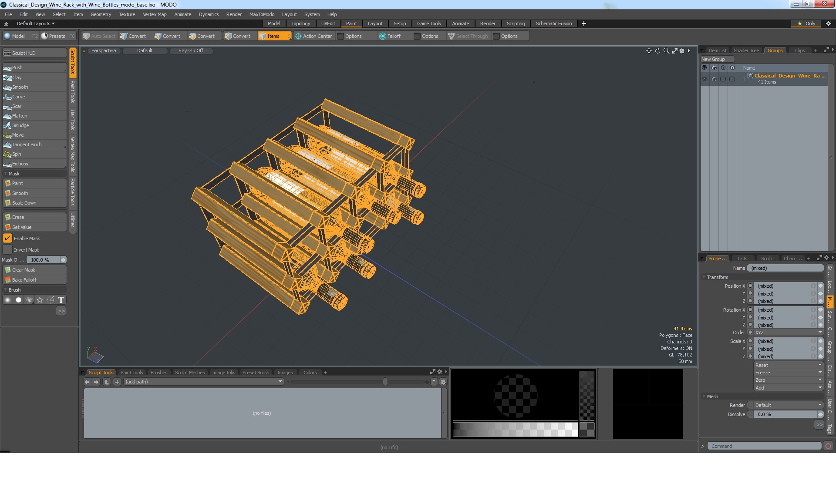836x504 pixels.
Task: Select the hard round brush tip icon
Action: [x=18, y=300]
